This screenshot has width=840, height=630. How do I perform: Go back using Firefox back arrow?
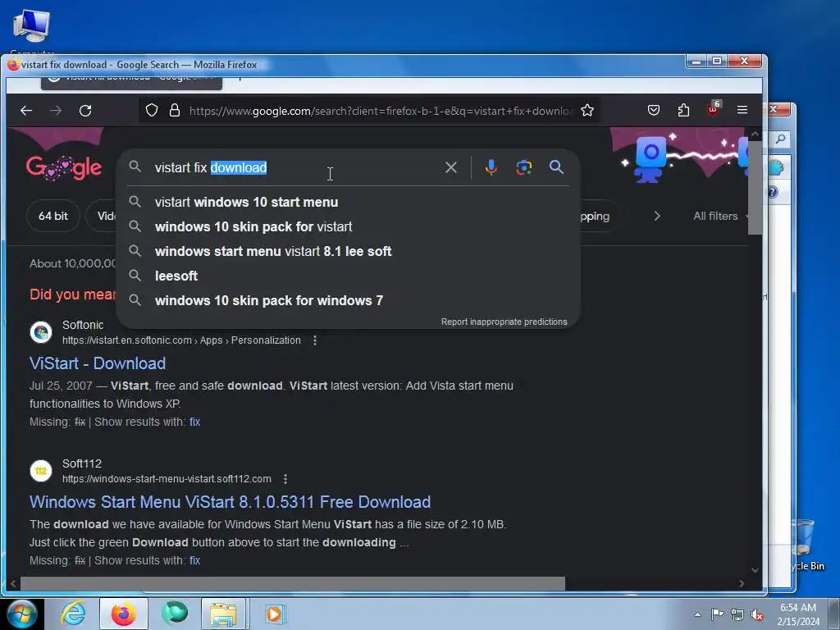(x=25, y=111)
